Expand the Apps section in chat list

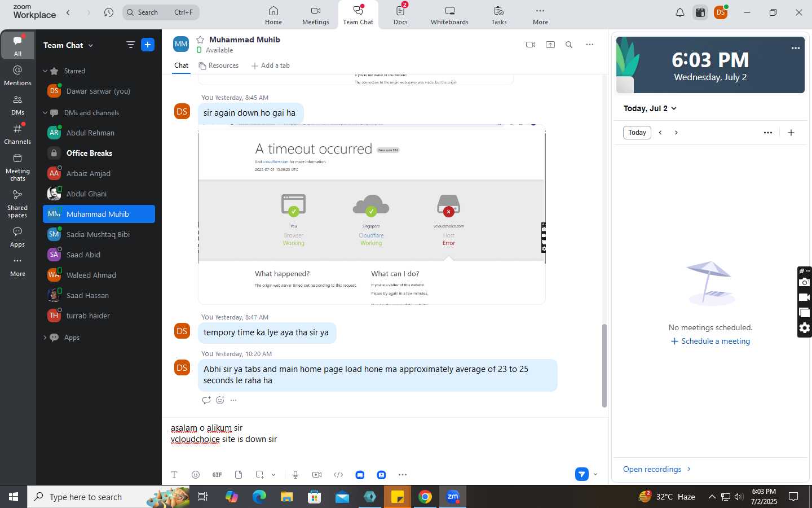[45, 338]
